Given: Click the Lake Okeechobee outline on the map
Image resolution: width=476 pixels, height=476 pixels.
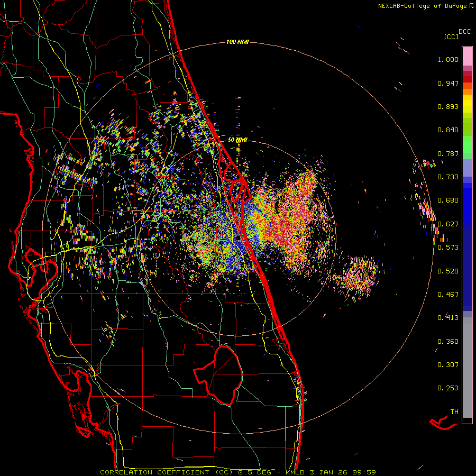Looking at the screenshot, I should (x=218, y=375).
